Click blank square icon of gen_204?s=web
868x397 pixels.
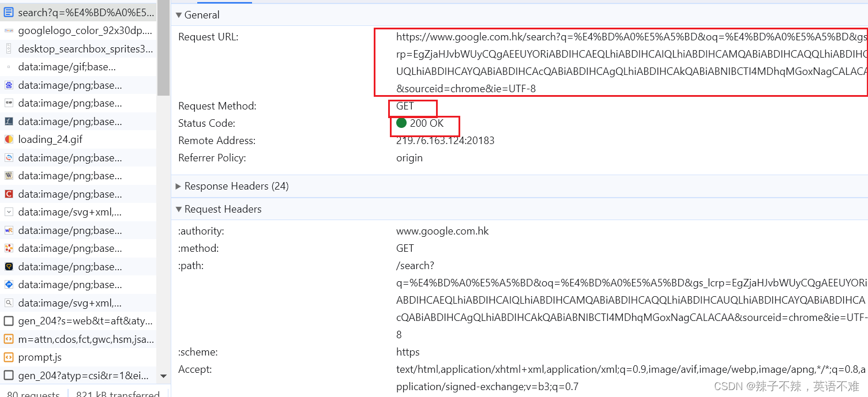pyautogui.click(x=9, y=321)
